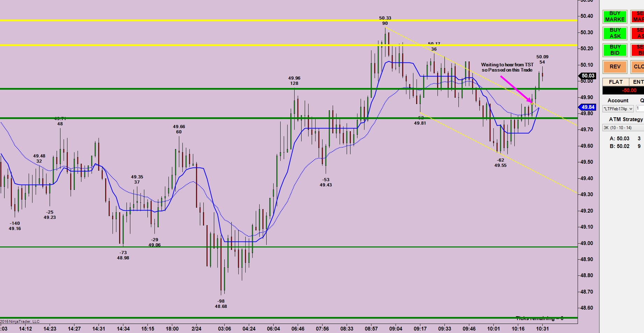Open the ATM Strategy 3K (10 - 10 - 14) dropdown

pyautogui.click(x=623, y=128)
